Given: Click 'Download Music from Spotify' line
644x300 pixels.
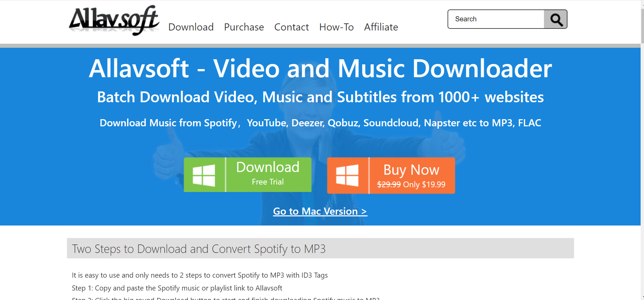Looking at the screenshot, I should 320,123.
